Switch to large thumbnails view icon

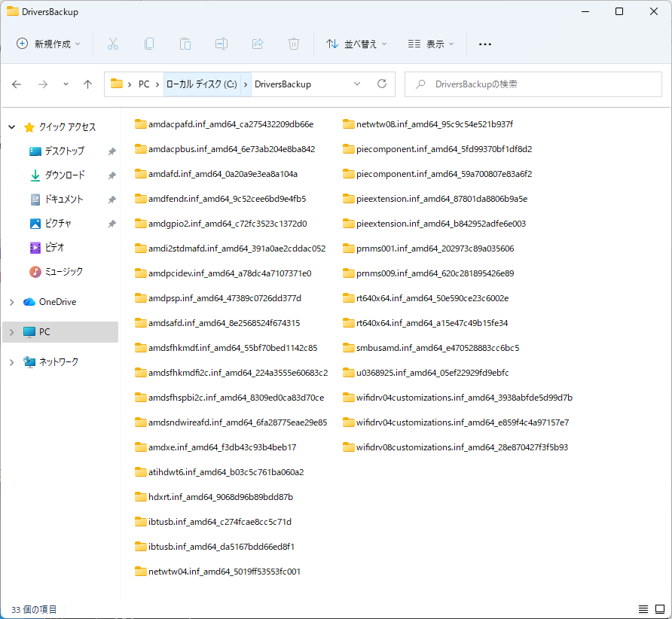[x=659, y=609]
